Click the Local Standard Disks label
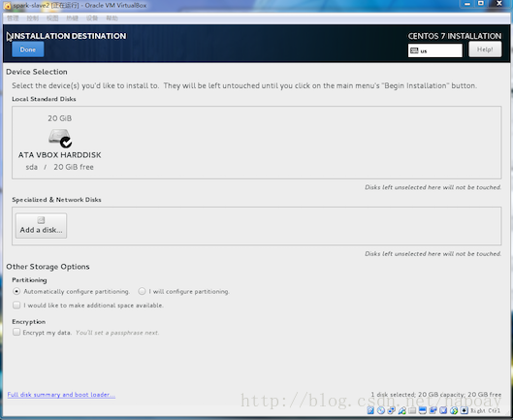Viewport: 513px width, 420px height. click(x=44, y=99)
